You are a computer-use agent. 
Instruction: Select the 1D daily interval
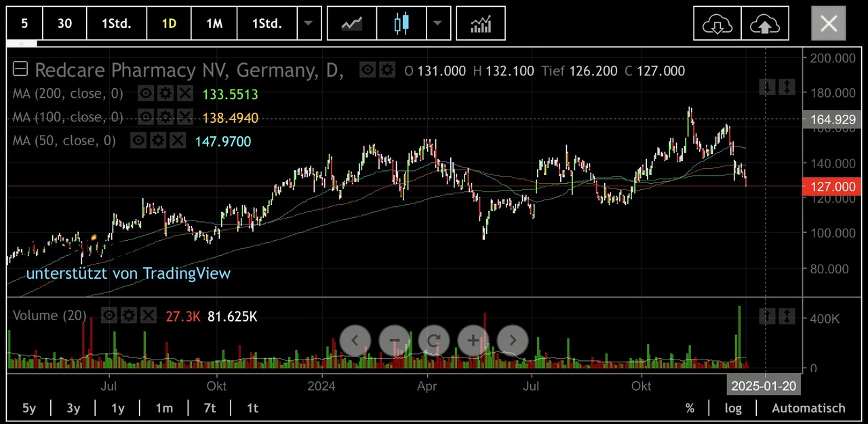tap(169, 24)
